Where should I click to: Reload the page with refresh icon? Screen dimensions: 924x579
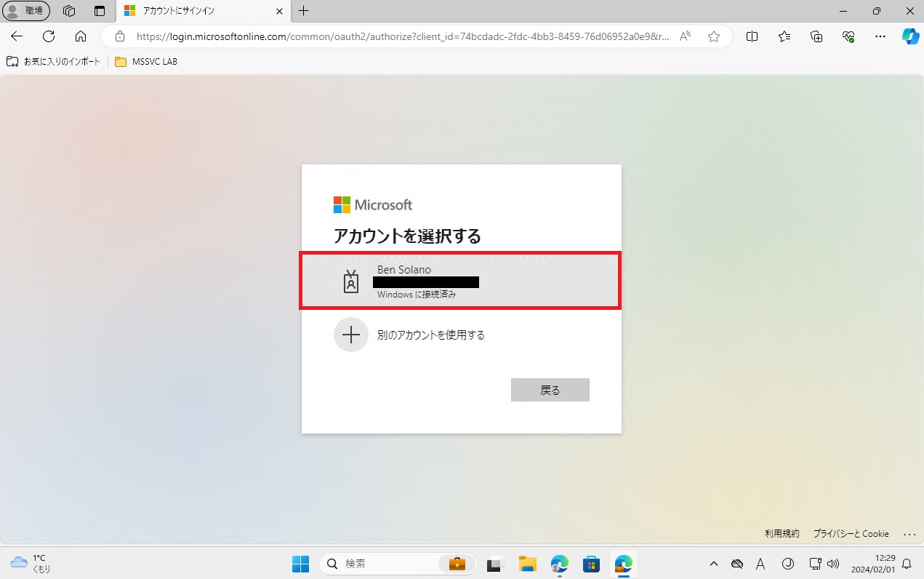(x=49, y=36)
